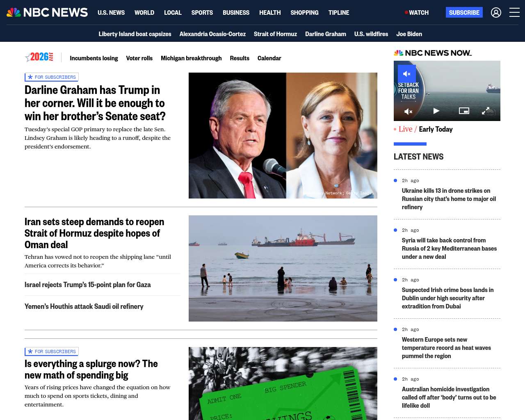Viewport: 525px width, 420px height.
Task: Open the Business section
Action: pyautogui.click(x=236, y=13)
